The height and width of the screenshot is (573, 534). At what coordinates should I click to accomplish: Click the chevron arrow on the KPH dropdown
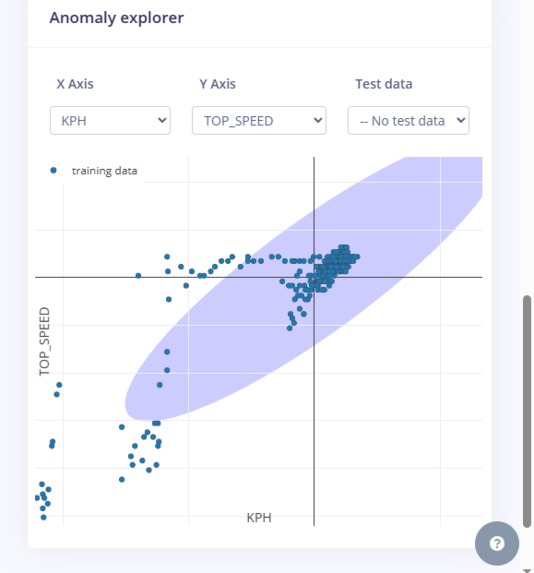(162, 120)
